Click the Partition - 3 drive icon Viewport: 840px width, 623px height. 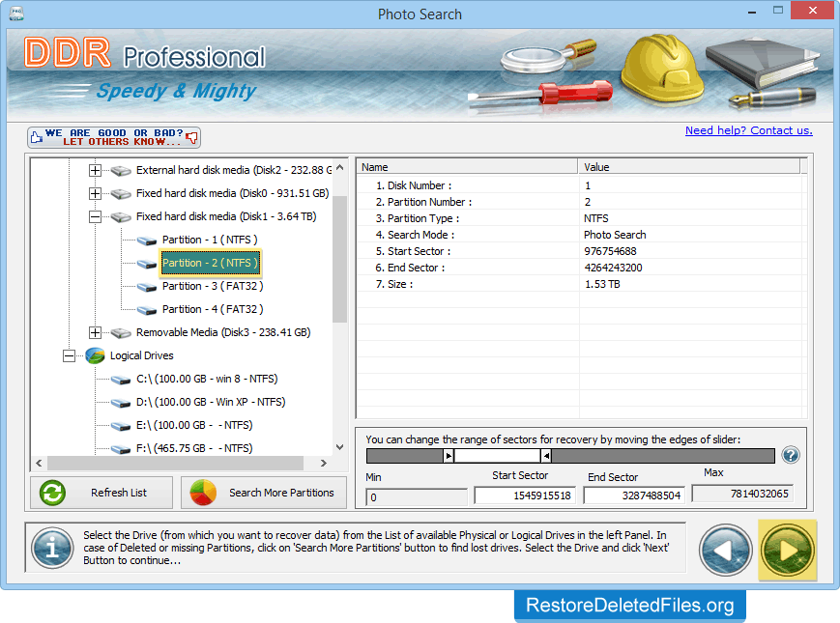click(147, 287)
